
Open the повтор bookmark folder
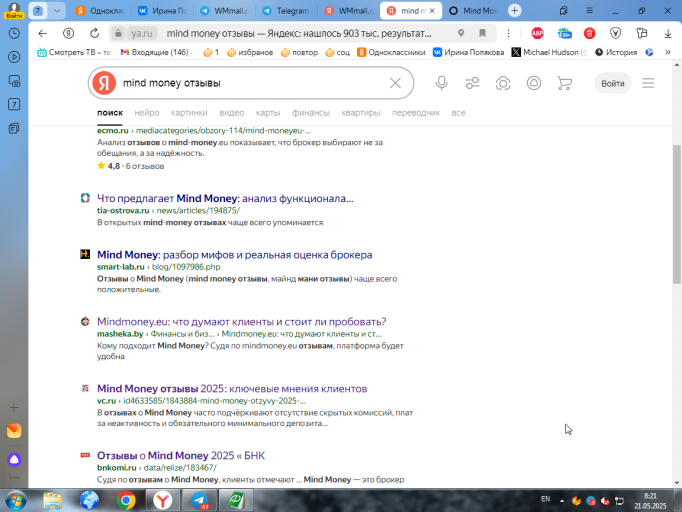coord(299,52)
